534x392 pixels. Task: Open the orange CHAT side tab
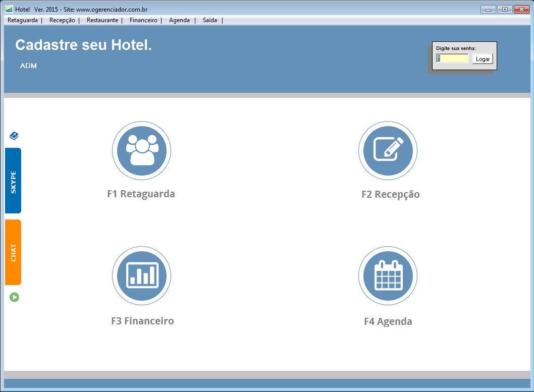point(13,252)
